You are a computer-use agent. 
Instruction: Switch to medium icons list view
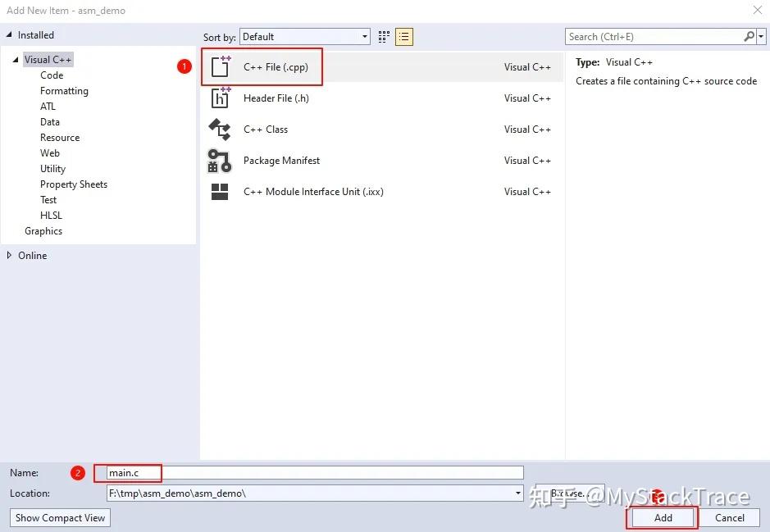(404, 37)
